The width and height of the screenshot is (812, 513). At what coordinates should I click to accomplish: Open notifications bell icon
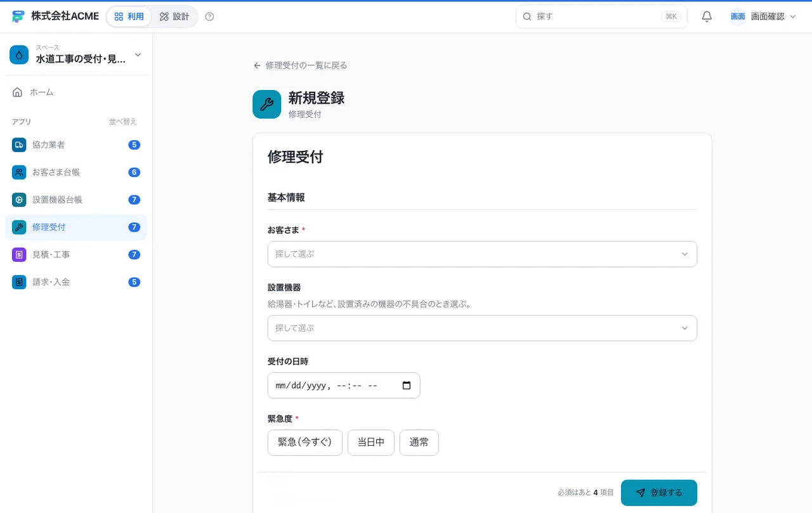click(x=707, y=16)
